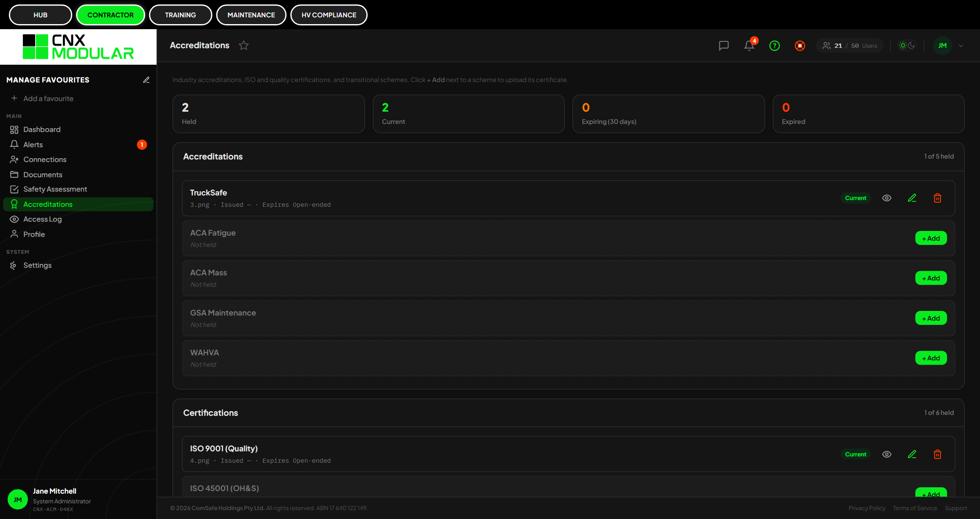The height and width of the screenshot is (519, 980).
Task: Click the TruckSafe row title
Action: click(208, 192)
